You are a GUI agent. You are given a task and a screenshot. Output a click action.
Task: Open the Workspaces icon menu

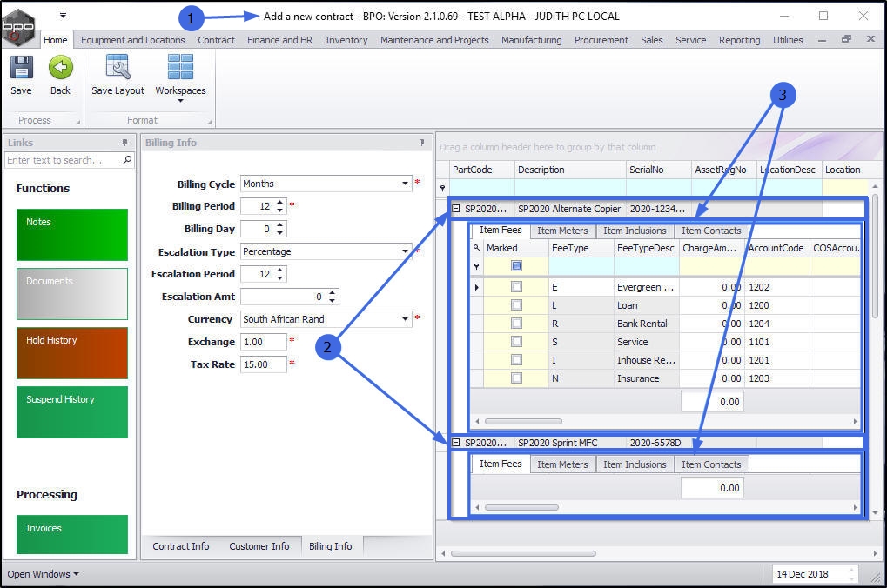180,67
